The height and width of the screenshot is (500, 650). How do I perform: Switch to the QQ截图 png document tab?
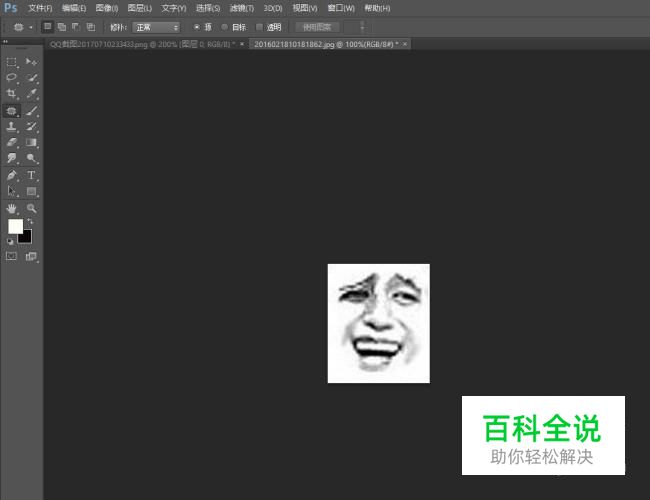[x=143, y=44]
